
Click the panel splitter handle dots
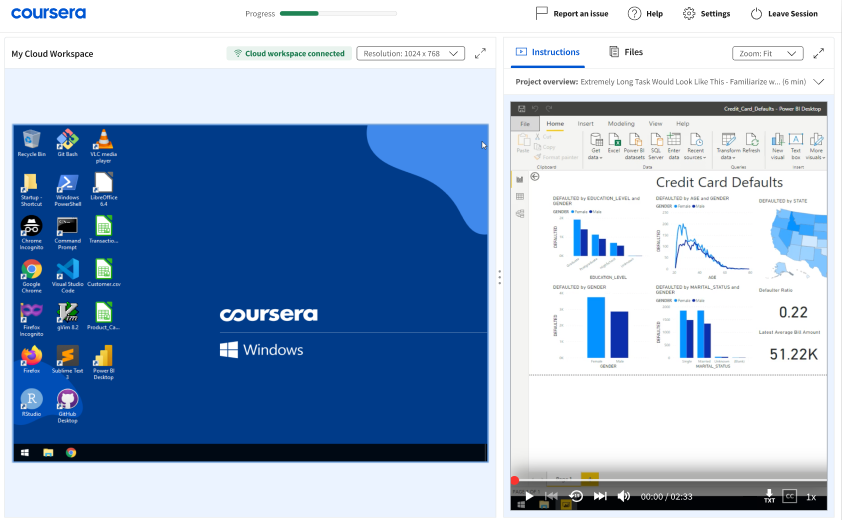coord(499,277)
